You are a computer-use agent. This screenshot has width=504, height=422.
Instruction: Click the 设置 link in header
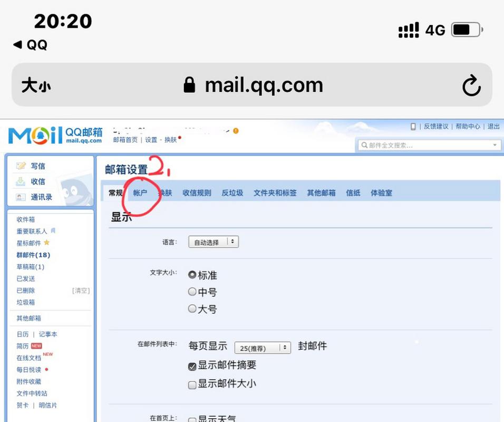(x=151, y=140)
